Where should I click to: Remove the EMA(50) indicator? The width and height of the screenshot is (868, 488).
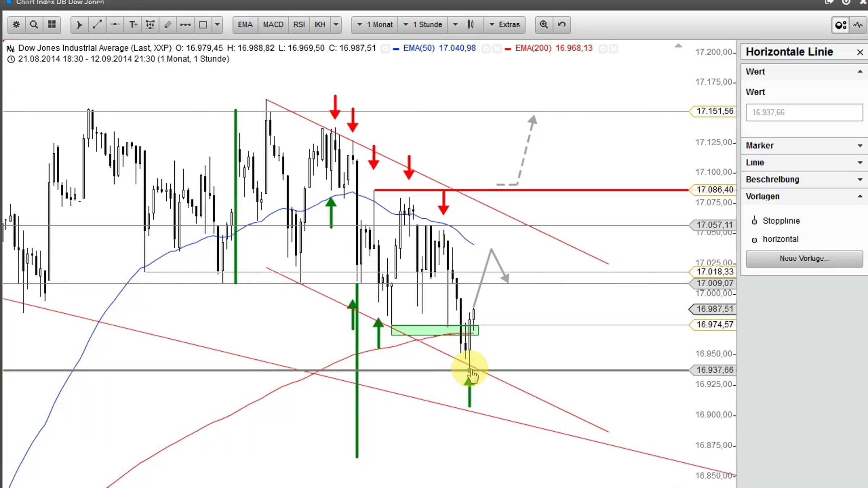(x=497, y=48)
